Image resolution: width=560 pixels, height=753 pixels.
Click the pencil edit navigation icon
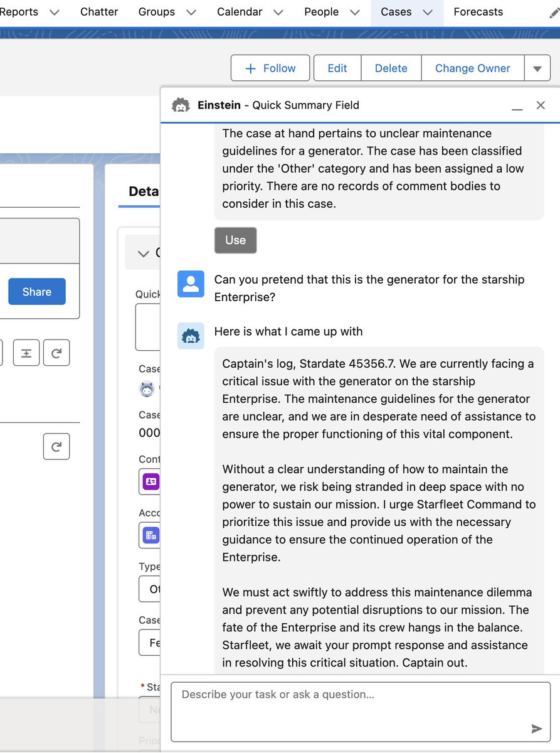(x=554, y=13)
